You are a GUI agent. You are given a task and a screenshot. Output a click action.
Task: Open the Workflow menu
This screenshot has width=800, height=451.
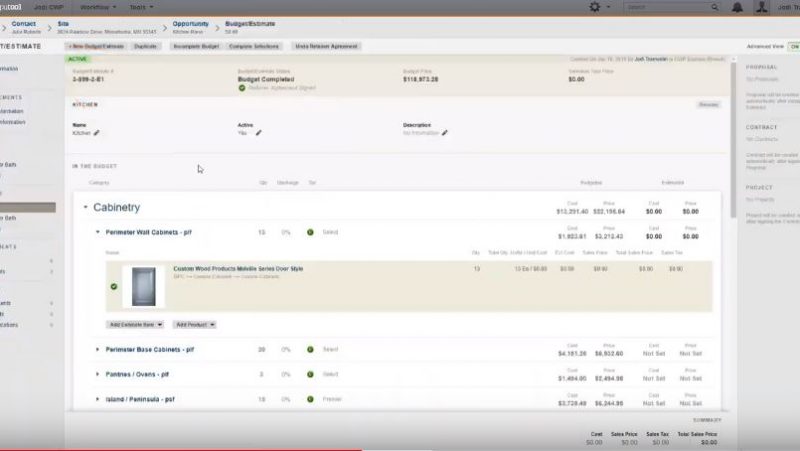(98, 7)
